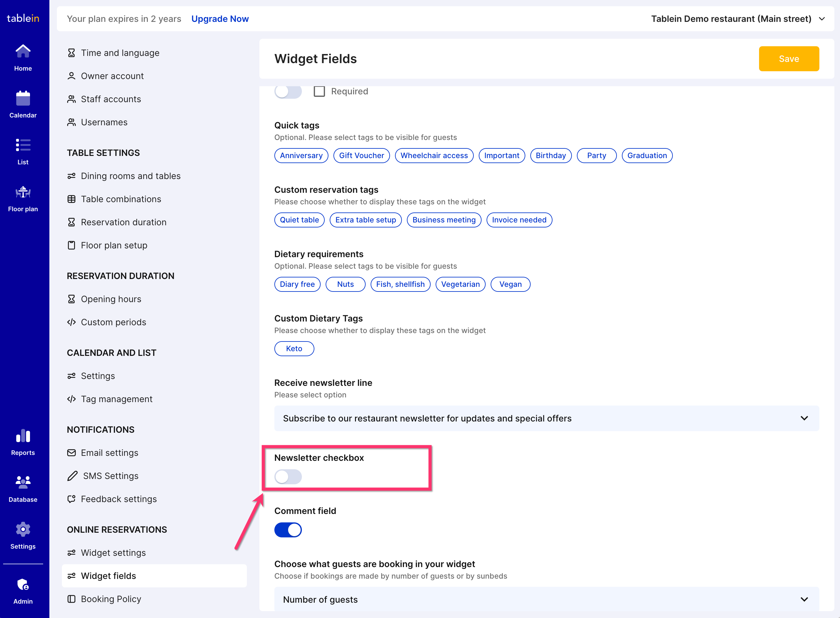
Task: Check the Required checkbox
Action: 319,91
